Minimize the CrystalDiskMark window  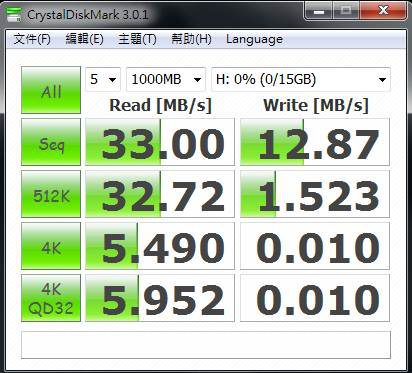pyautogui.click(x=319, y=11)
